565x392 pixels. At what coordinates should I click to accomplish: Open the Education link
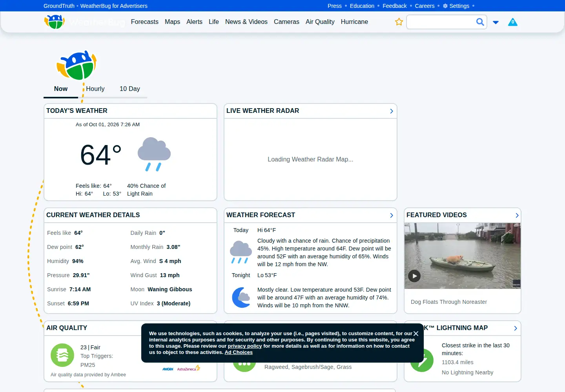[362, 6]
